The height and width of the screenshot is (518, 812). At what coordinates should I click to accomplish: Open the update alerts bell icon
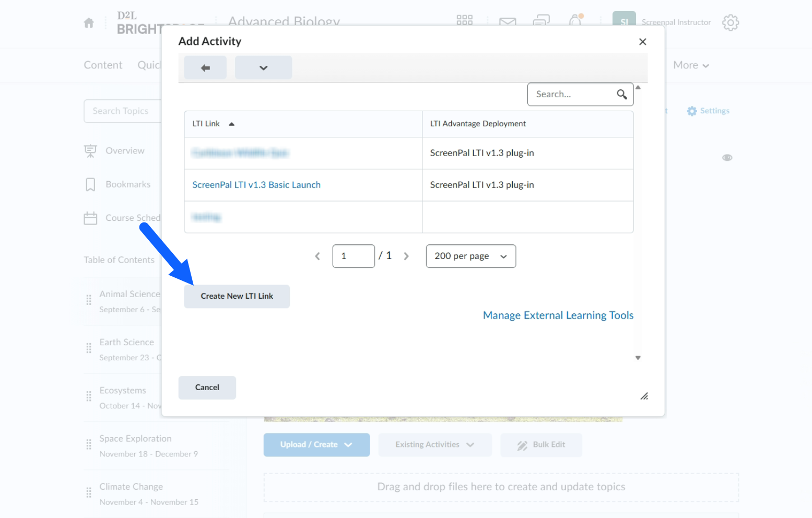pyautogui.click(x=575, y=20)
